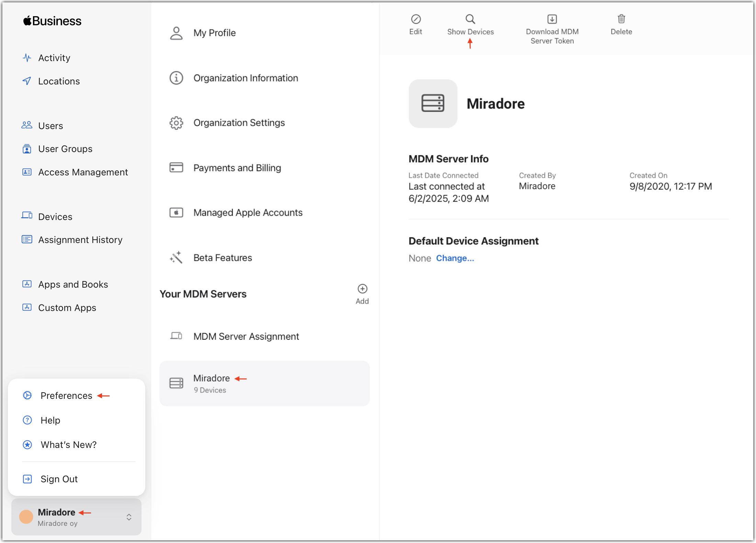The height and width of the screenshot is (543, 756).
Task: Click the Preferences gear icon
Action: click(x=27, y=395)
